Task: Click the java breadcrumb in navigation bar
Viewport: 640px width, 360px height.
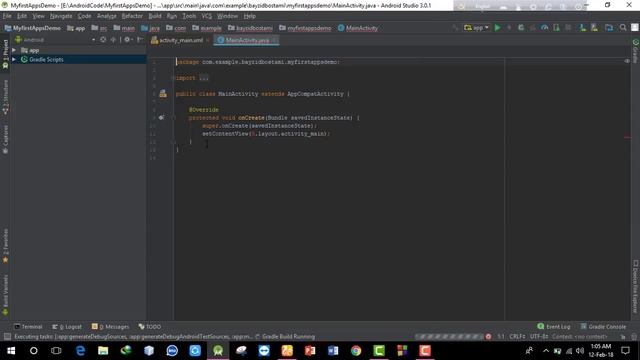Action: click(150, 28)
